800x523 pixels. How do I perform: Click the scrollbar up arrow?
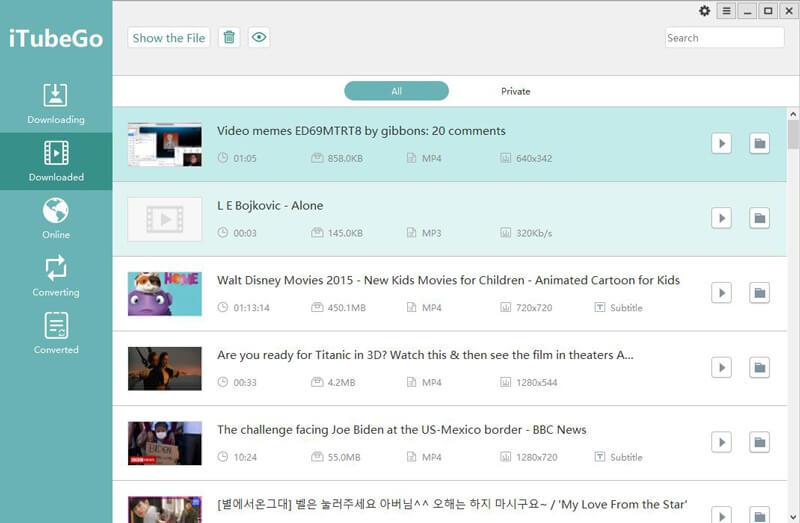tap(793, 114)
